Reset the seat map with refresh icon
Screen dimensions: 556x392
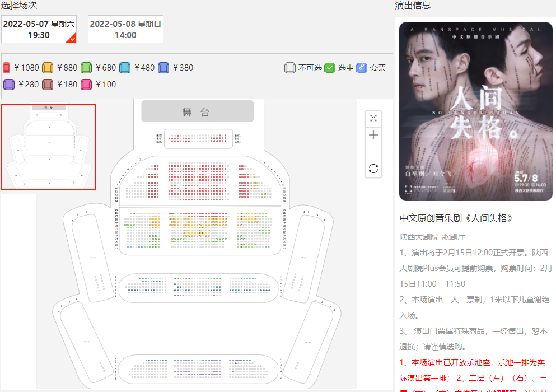(x=373, y=169)
